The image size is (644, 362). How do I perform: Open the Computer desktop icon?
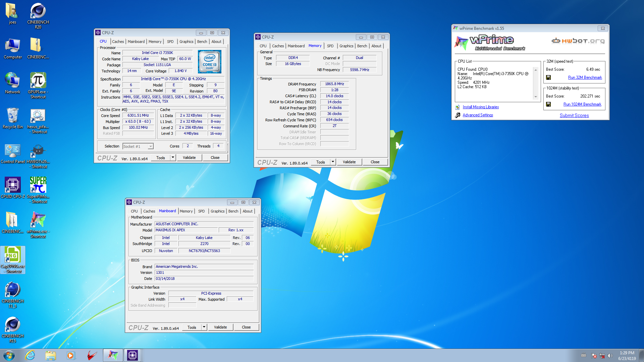pos(12,49)
